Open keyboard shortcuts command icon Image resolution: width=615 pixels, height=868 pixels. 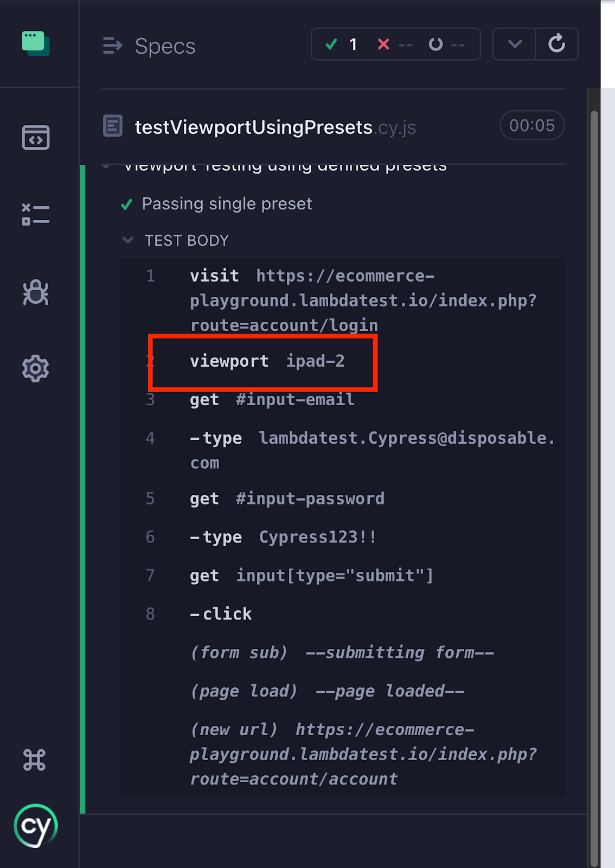click(x=35, y=759)
